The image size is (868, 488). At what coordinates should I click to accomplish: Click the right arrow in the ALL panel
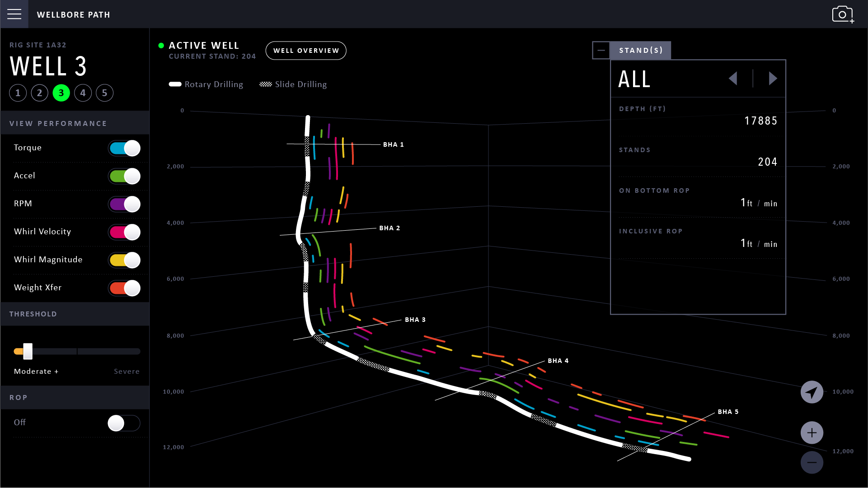tap(773, 79)
